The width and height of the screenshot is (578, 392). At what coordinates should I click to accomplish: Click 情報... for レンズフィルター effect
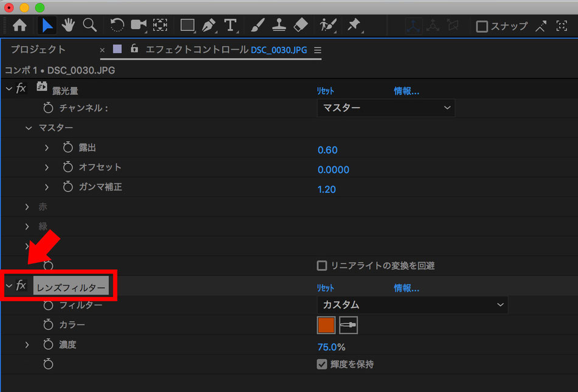406,288
